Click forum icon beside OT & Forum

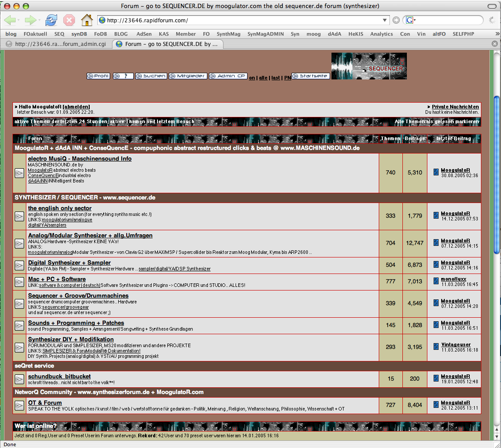tap(20, 406)
